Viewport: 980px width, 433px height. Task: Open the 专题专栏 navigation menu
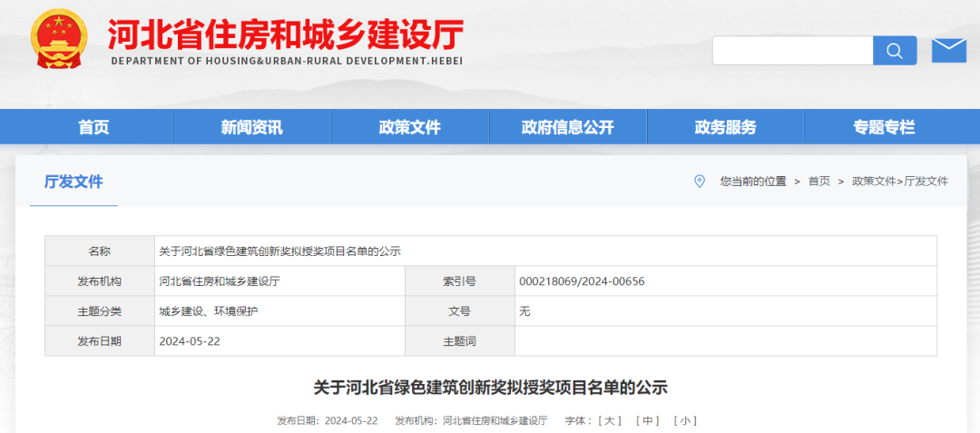point(884,127)
